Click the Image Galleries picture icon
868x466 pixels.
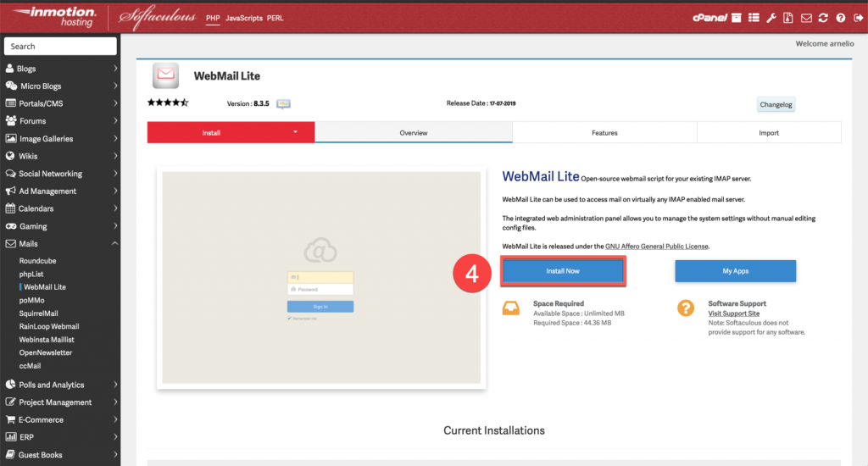click(10, 138)
